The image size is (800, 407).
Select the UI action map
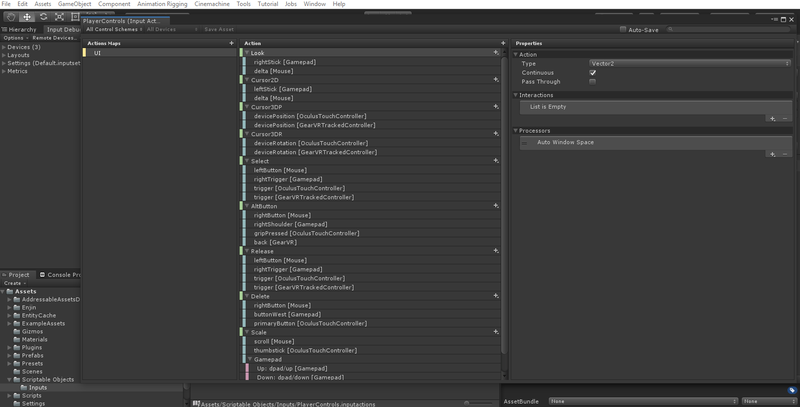pos(160,53)
